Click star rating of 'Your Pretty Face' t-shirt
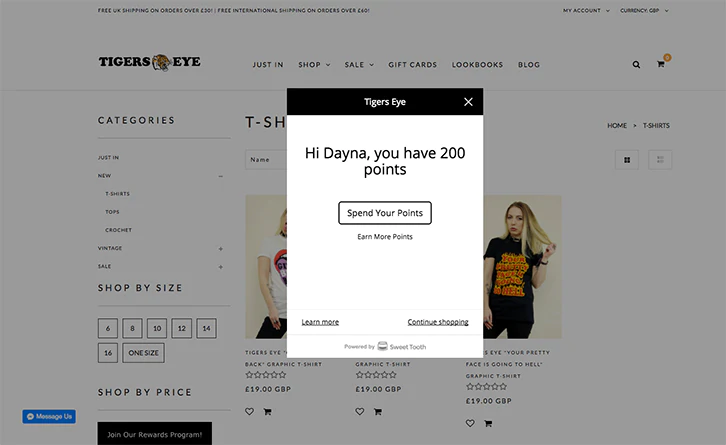The height and width of the screenshot is (445, 726). tap(486, 387)
